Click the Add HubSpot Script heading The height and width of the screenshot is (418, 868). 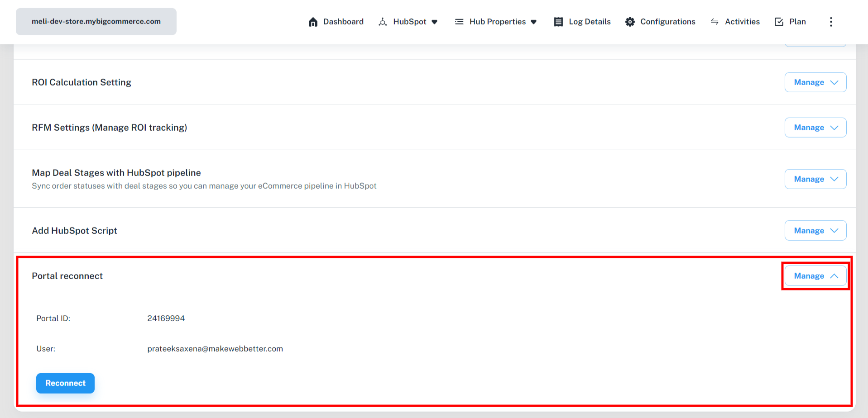pyautogui.click(x=74, y=231)
